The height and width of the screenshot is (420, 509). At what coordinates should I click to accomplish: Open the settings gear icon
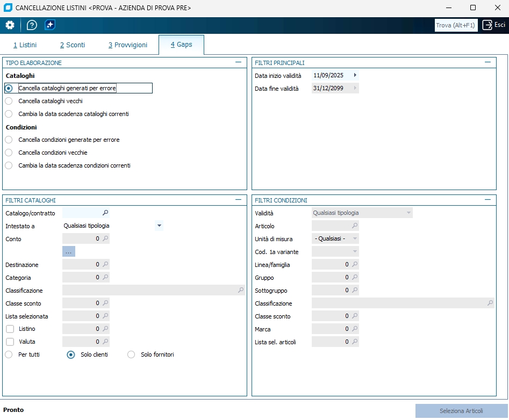tap(10, 25)
